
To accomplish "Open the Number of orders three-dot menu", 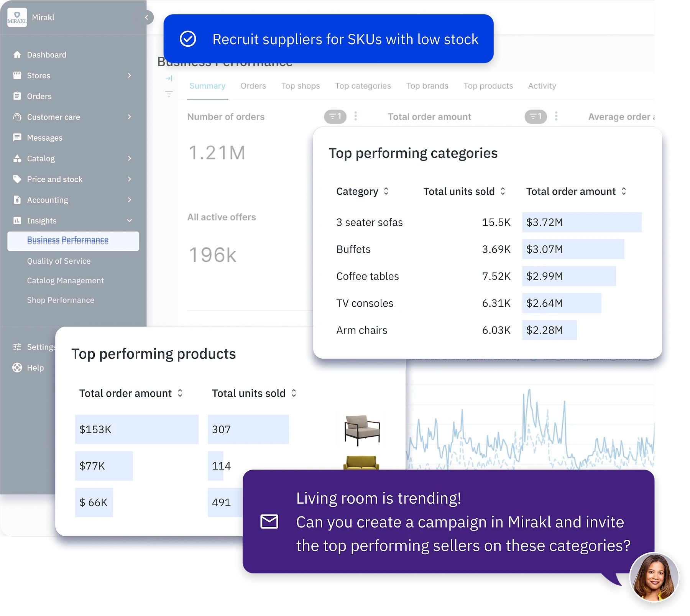I will click(x=356, y=116).
